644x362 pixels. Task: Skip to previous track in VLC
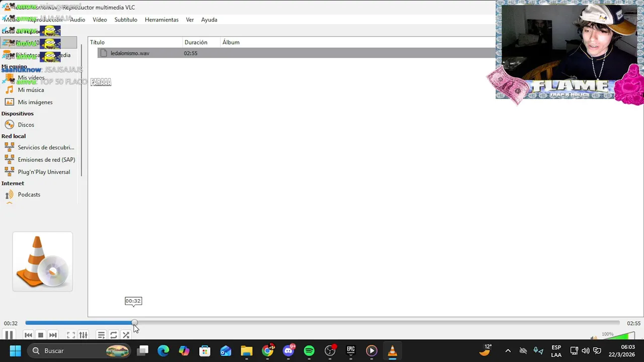(x=28, y=335)
